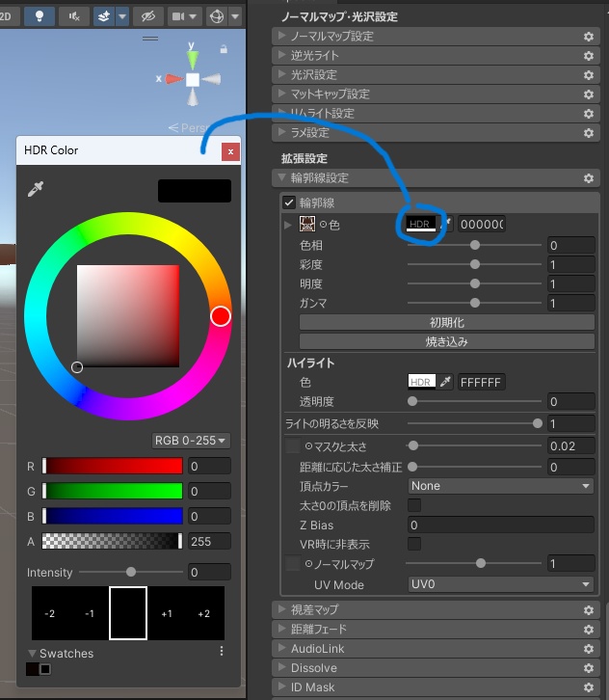609x700 pixels.
Task: Open gear settings for 逆光ライト
Action: [x=589, y=56]
